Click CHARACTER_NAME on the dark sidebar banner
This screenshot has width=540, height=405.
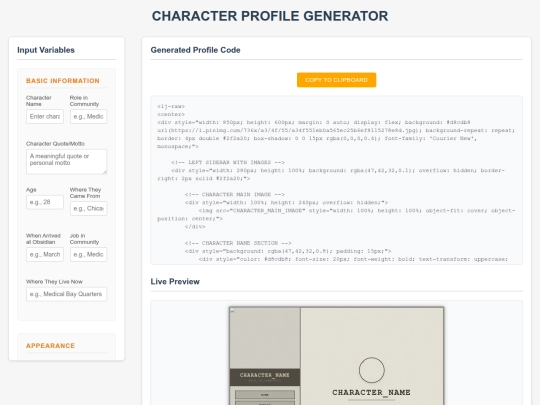[264, 375]
